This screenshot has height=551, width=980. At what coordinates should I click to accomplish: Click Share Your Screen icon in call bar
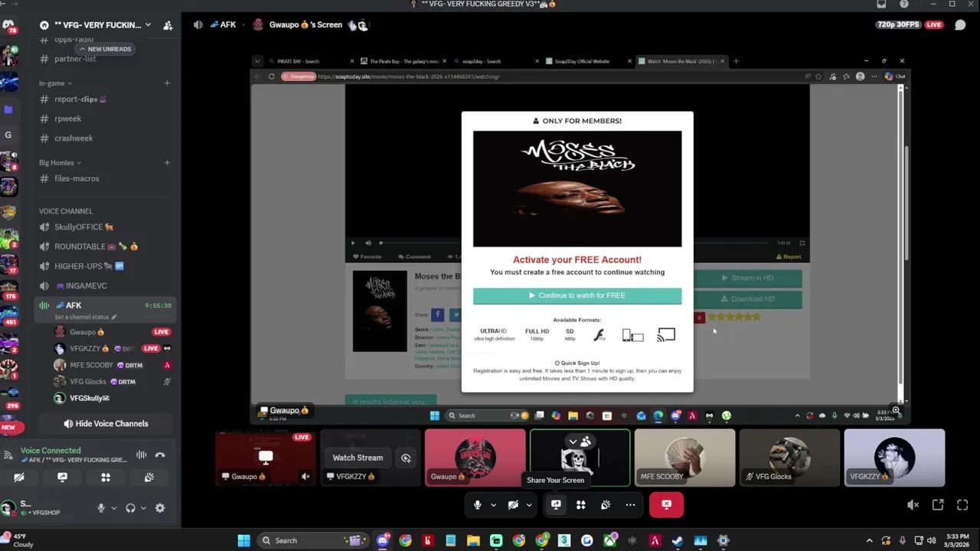pos(556,504)
